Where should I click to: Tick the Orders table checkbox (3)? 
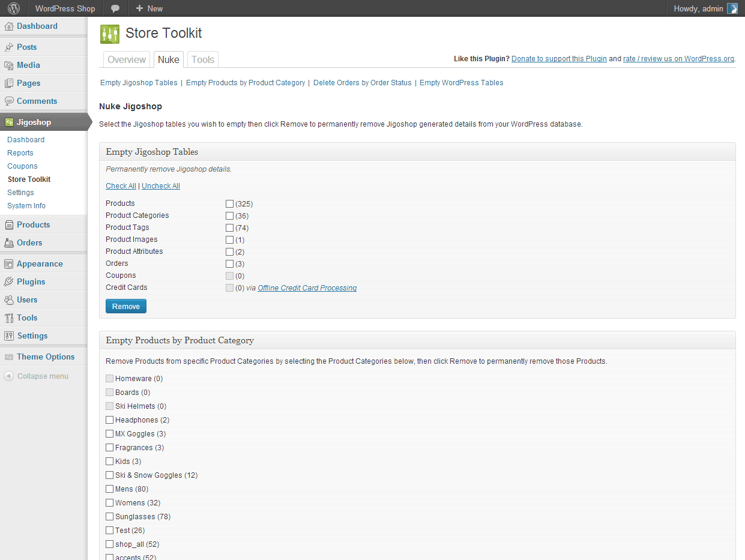coord(229,264)
